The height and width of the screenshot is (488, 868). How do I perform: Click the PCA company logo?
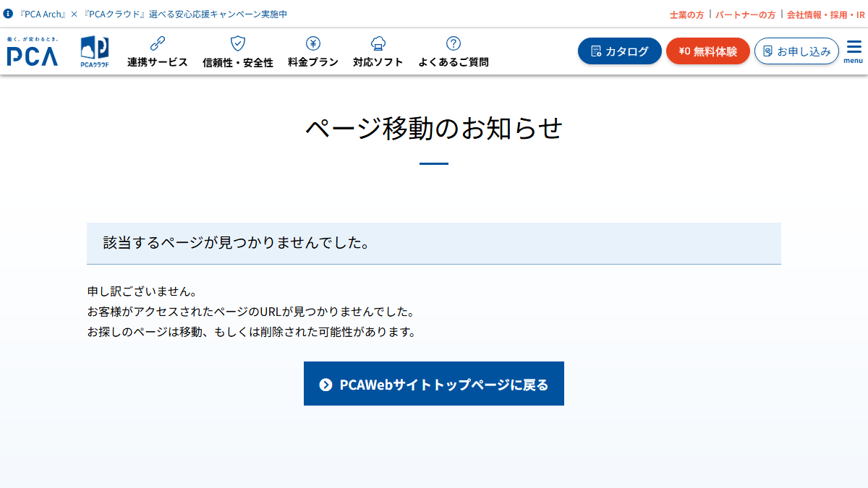(33, 51)
